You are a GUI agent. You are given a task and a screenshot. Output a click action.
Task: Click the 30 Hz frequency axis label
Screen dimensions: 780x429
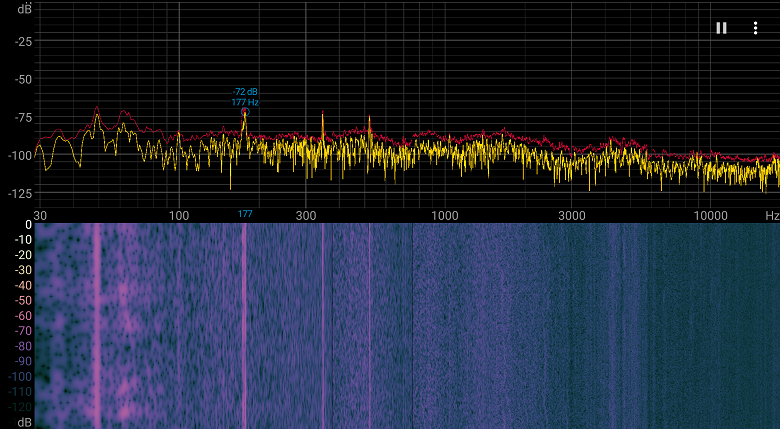tap(40, 215)
